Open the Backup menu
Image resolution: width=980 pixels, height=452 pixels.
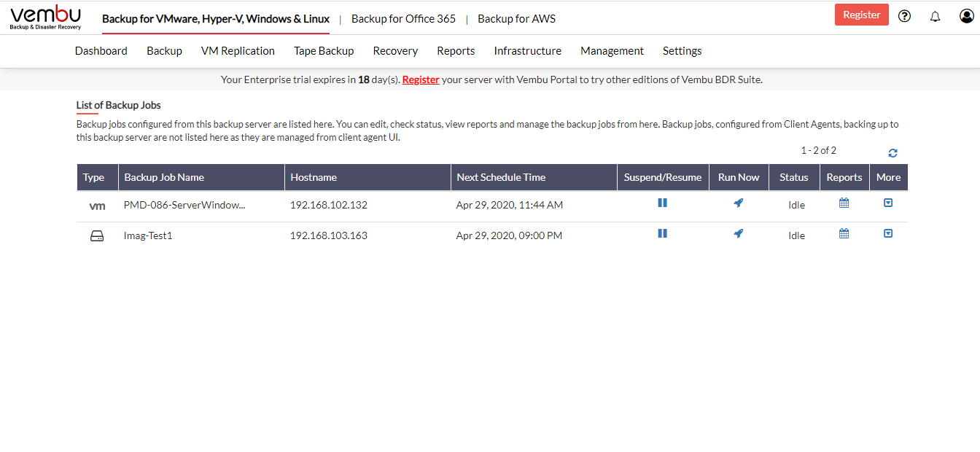tap(164, 51)
